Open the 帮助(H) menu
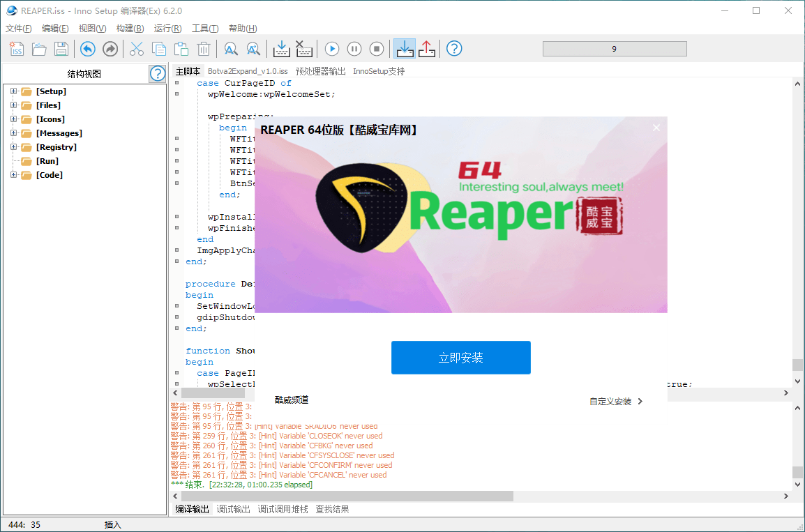 tap(243, 28)
